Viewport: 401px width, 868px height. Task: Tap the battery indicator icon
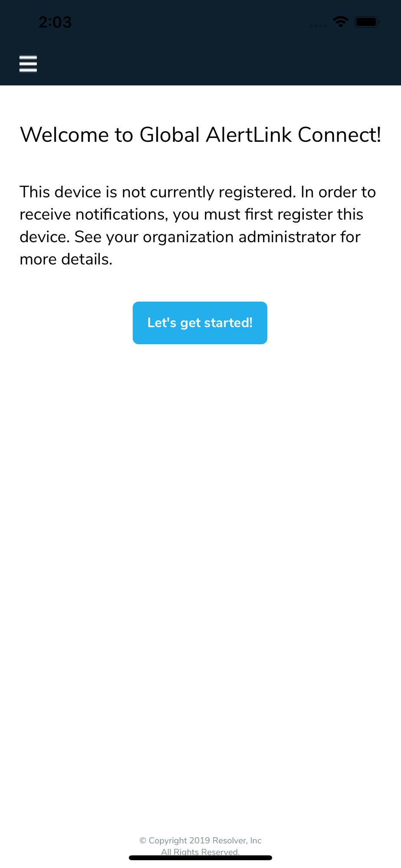367,22
